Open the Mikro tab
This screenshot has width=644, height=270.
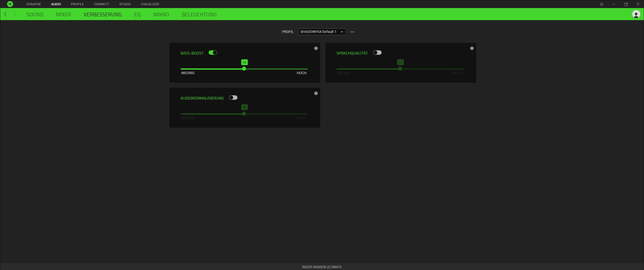[x=161, y=15]
